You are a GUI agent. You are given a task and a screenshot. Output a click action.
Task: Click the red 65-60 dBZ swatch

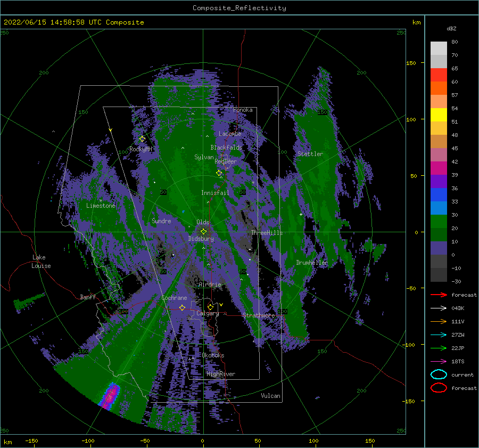(x=439, y=75)
